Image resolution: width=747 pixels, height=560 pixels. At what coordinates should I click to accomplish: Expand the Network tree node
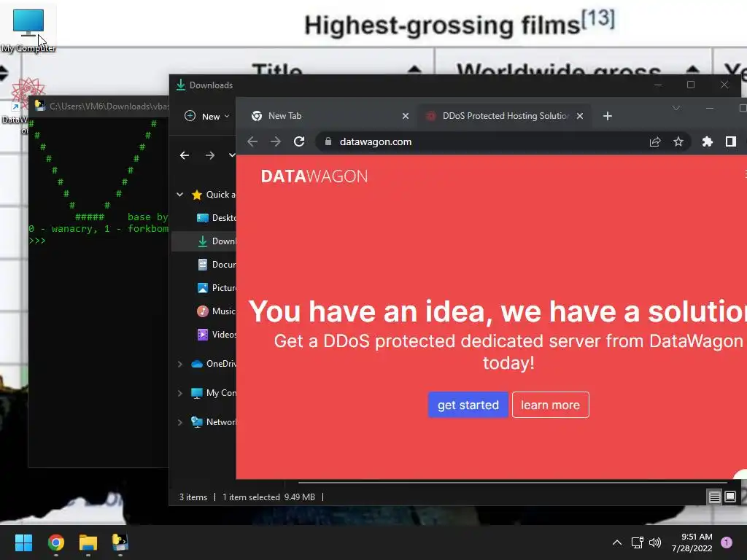179,422
